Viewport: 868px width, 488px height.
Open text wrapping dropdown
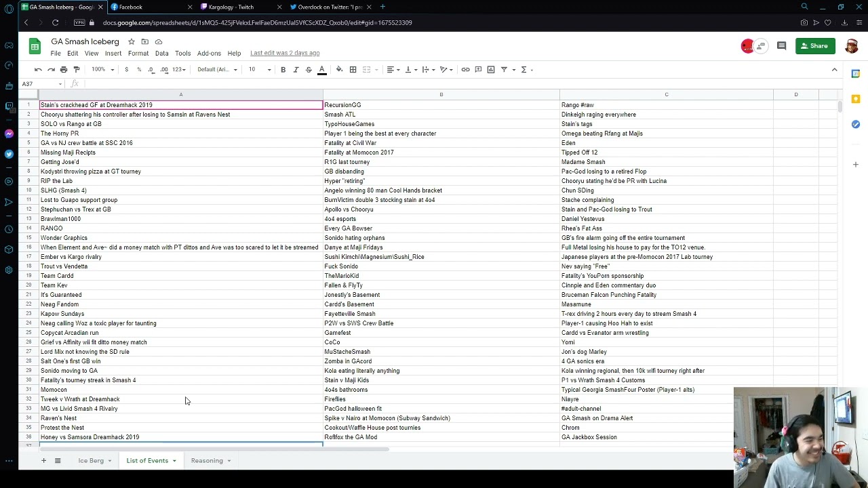[429, 69]
